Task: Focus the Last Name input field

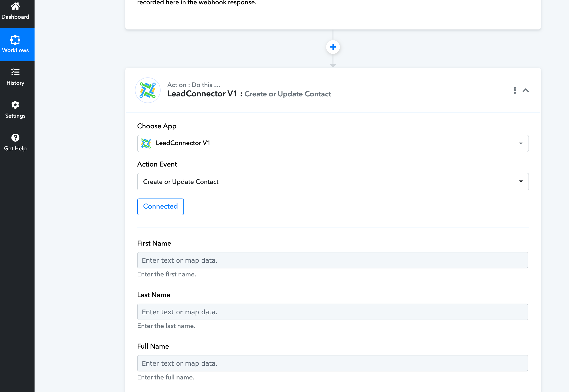Action: click(x=333, y=312)
